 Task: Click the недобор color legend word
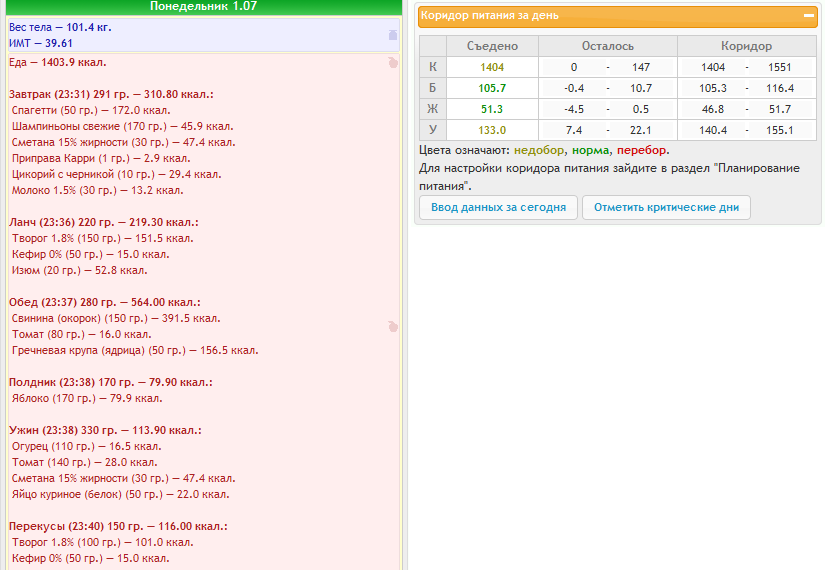[539, 150]
